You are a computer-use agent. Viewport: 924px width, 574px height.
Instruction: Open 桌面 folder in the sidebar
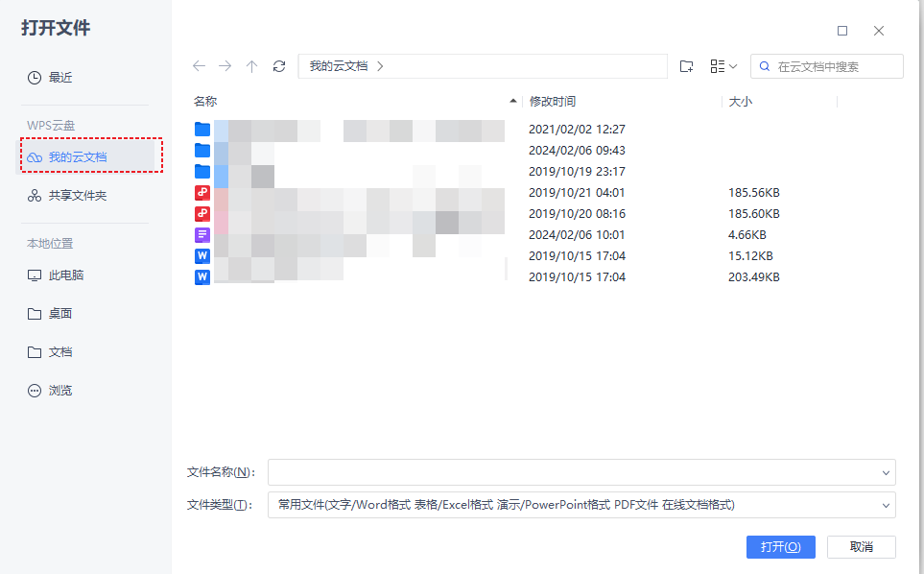tap(60, 314)
